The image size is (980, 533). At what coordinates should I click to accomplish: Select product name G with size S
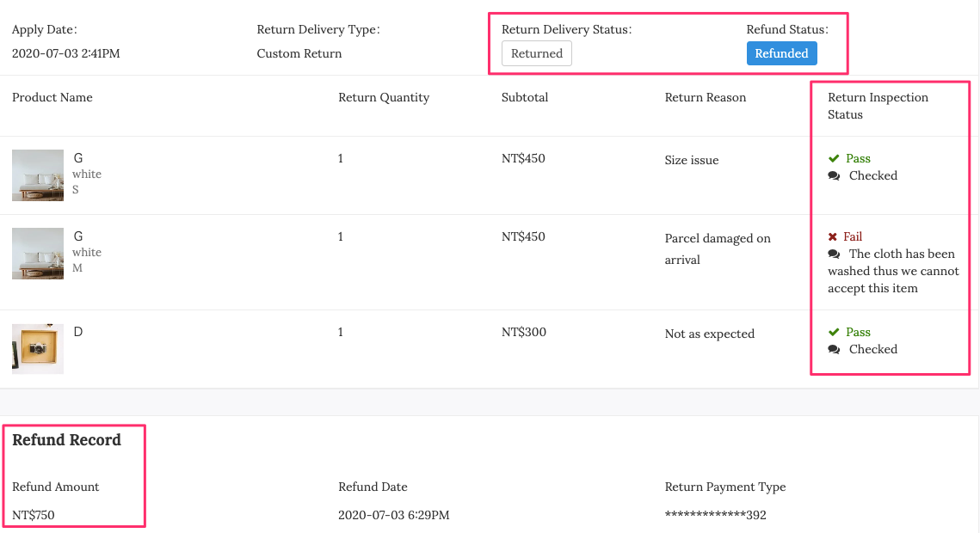(78, 158)
